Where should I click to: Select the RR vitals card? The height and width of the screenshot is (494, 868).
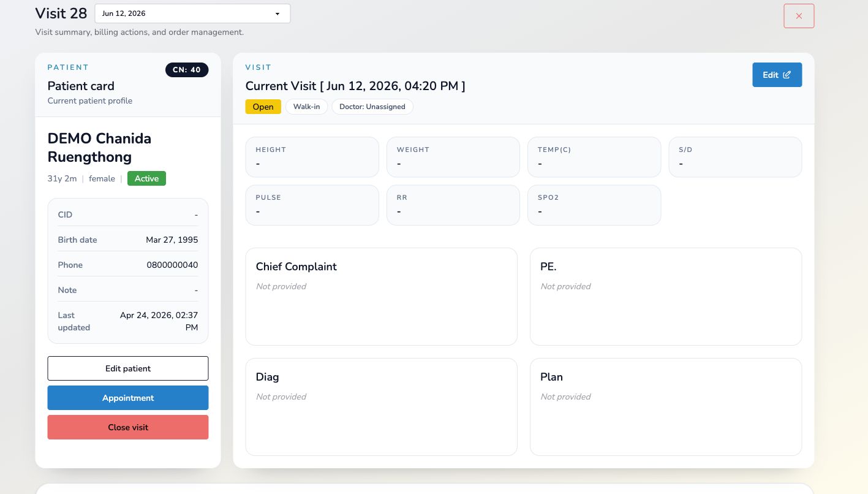coord(453,205)
